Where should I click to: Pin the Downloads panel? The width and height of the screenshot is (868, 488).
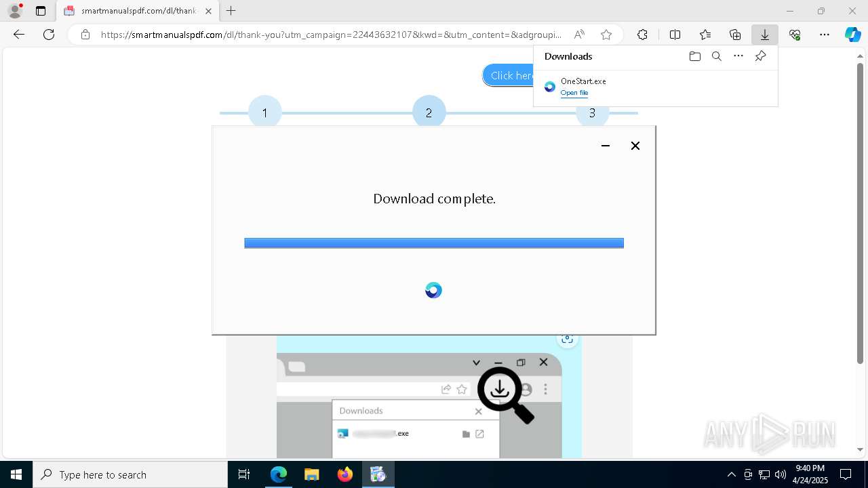point(760,56)
